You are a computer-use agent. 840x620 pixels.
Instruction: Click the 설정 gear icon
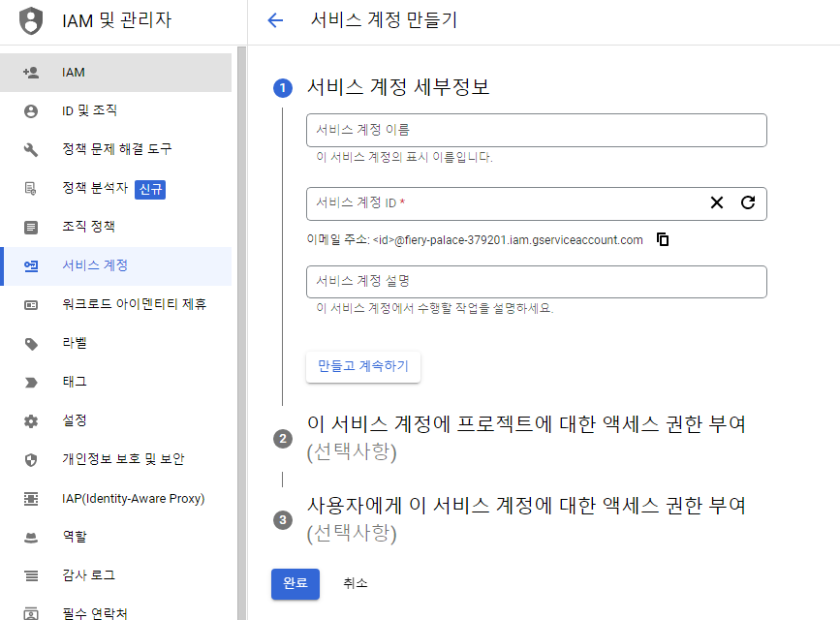click(31, 421)
